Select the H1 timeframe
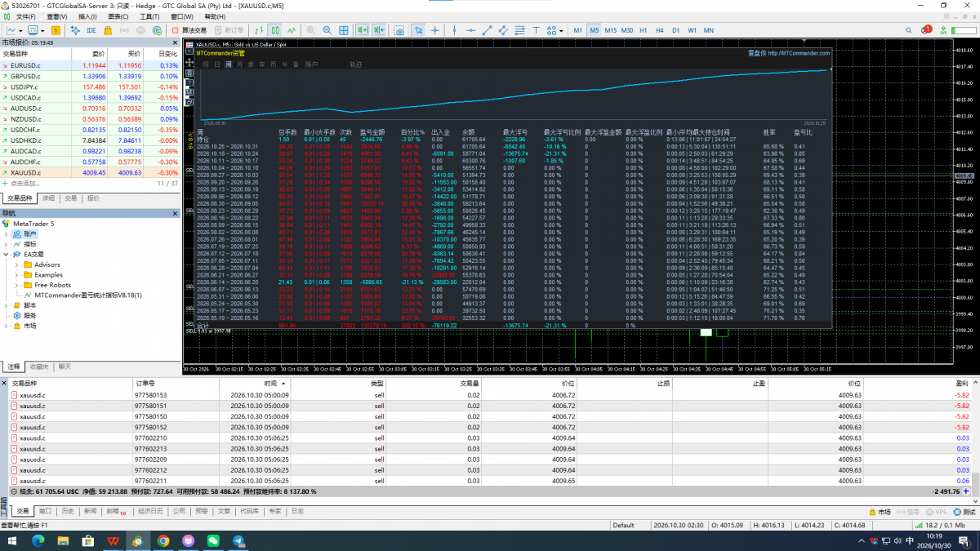The height and width of the screenshot is (551, 980). click(644, 30)
